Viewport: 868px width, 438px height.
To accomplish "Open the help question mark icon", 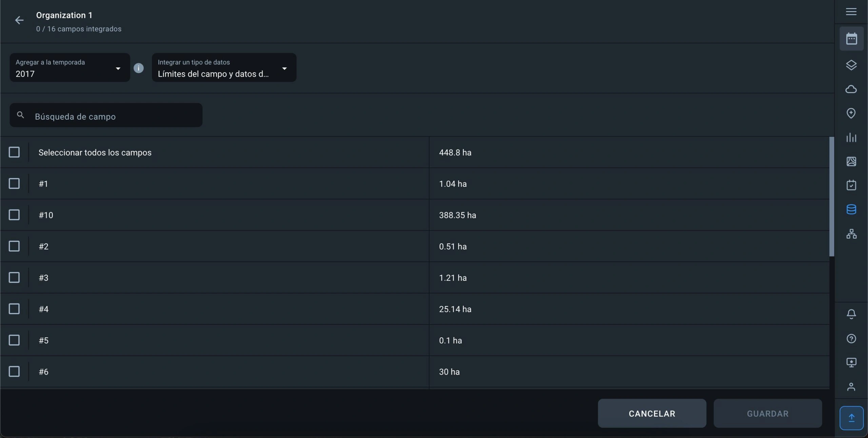I will (851, 339).
